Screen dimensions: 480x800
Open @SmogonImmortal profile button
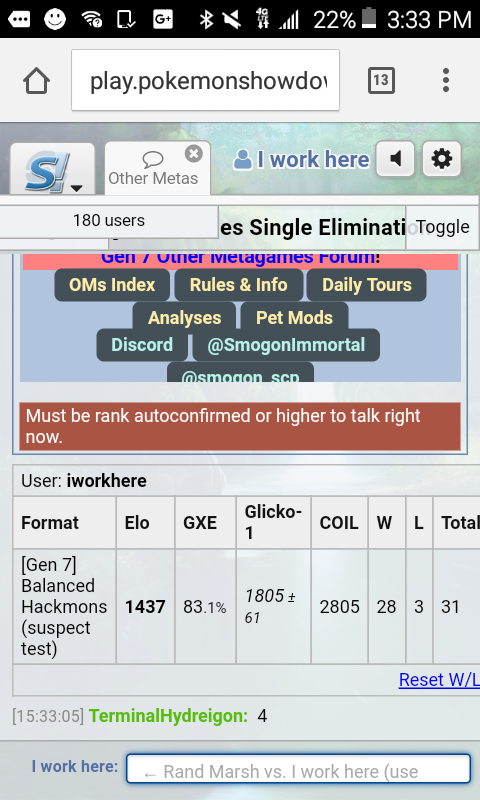pyautogui.click(x=286, y=345)
